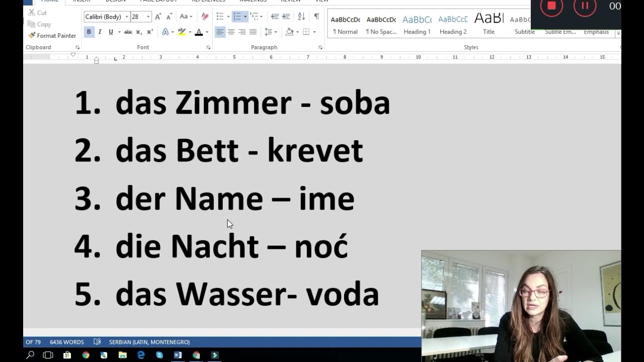644x362 pixels.
Task: Switch to Word taskbar icon
Action: (x=178, y=355)
